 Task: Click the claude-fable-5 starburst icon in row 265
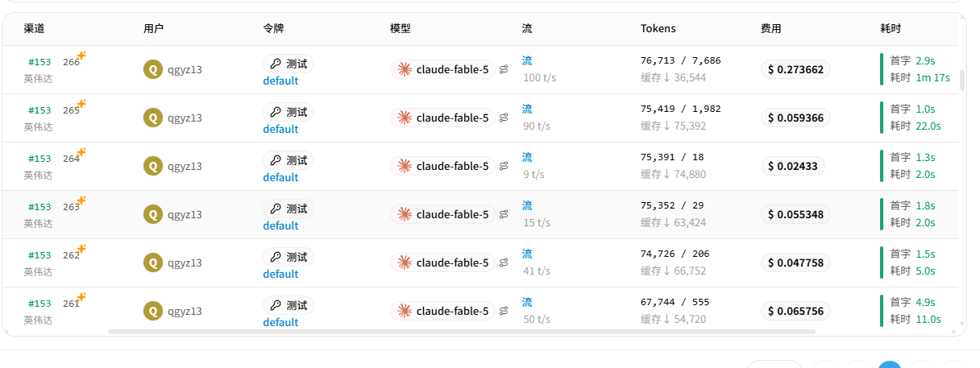tap(405, 118)
